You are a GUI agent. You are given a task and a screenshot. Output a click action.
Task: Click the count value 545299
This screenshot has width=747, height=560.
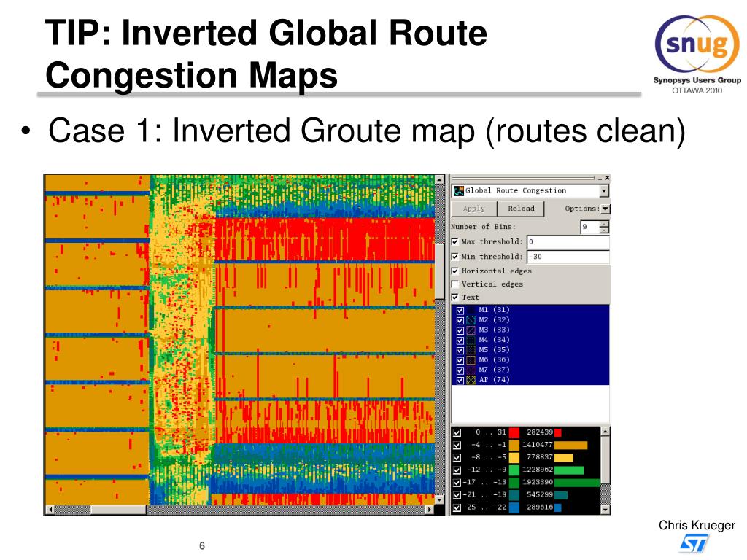[x=539, y=494]
